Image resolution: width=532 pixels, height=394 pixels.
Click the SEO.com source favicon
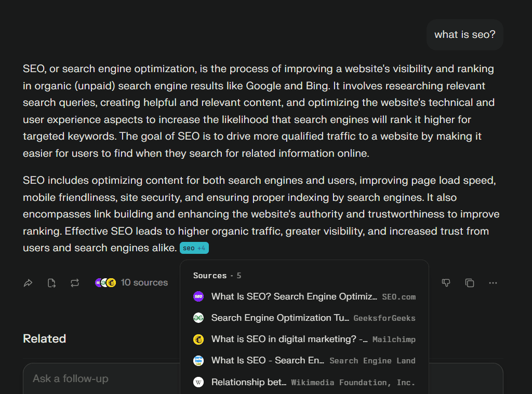[198, 296]
